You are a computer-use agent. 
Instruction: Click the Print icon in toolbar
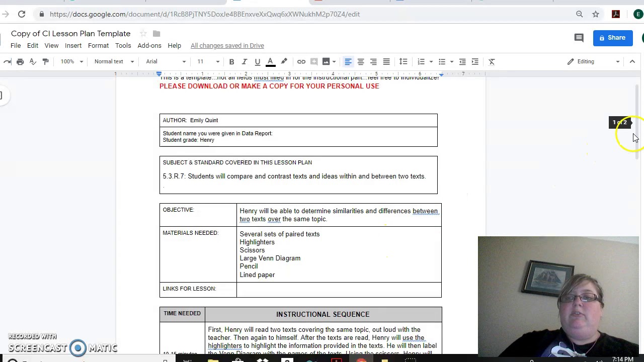[20, 61]
